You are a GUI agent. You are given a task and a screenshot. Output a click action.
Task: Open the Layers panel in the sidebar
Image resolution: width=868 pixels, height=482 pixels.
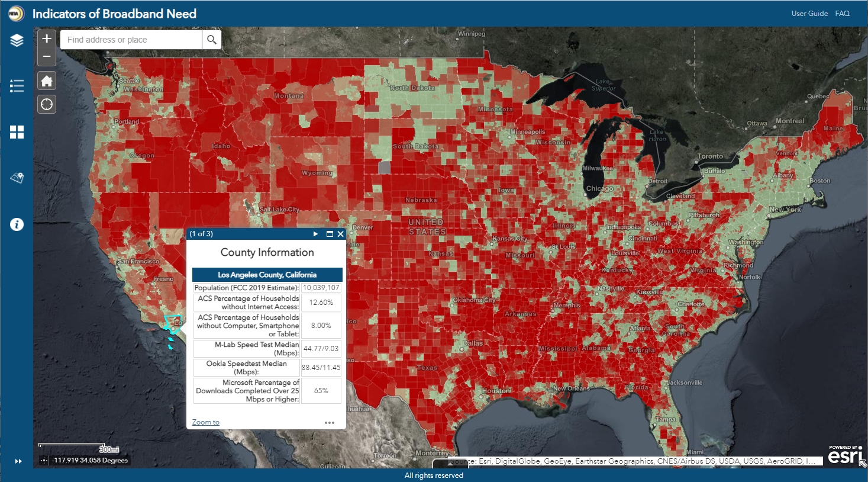coord(17,40)
